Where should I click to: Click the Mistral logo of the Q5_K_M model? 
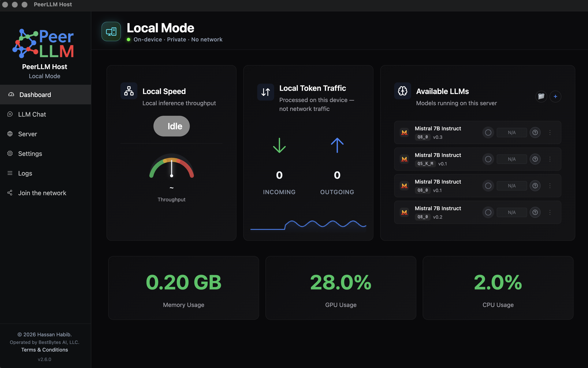(404, 159)
